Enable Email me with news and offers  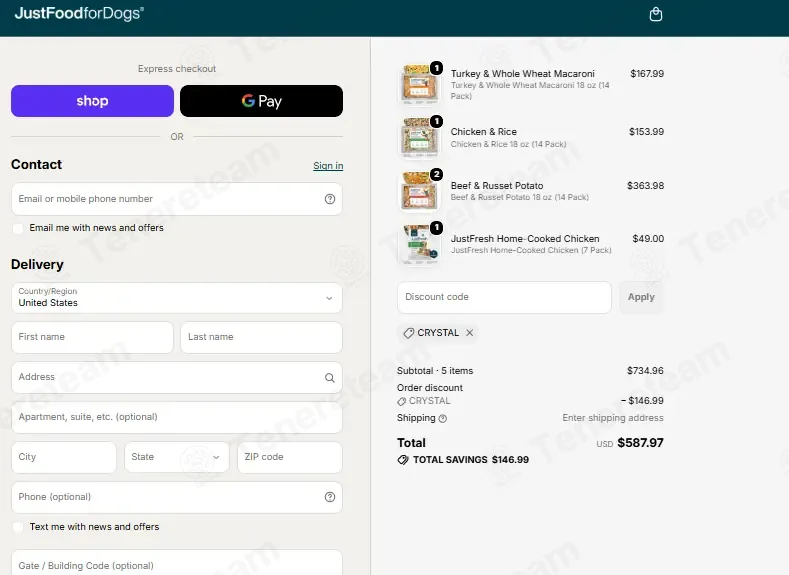click(18, 228)
